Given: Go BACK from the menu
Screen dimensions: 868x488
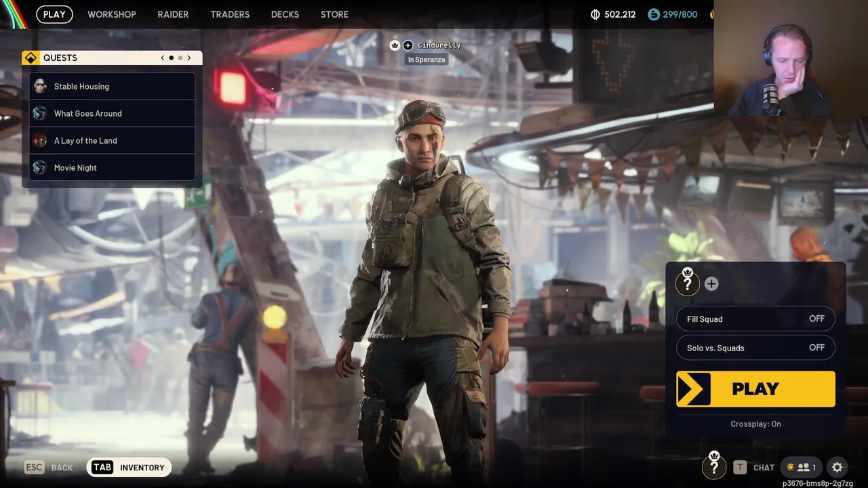Looking at the screenshot, I should (x=62, y=468).
